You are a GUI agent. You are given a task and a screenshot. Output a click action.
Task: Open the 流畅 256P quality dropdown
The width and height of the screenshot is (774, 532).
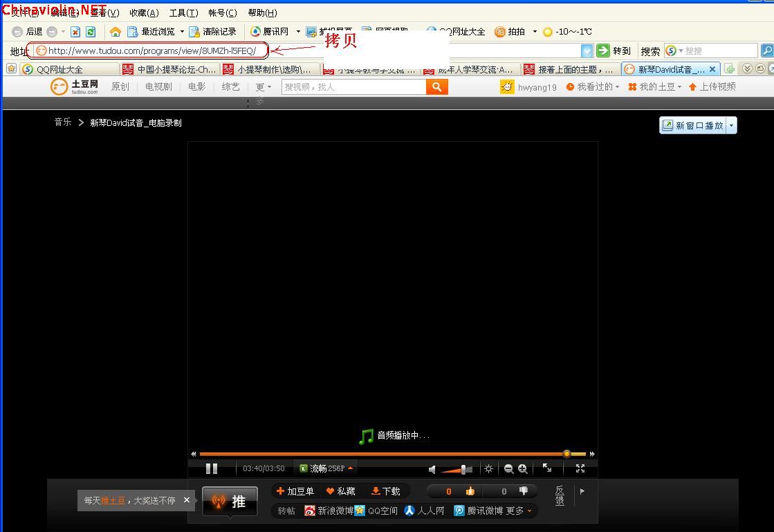click(x=325, y=468)
